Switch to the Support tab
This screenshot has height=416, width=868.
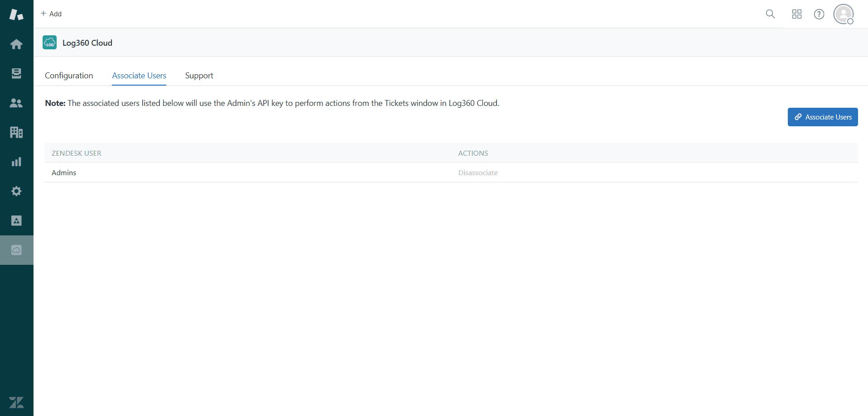[199, 76]
